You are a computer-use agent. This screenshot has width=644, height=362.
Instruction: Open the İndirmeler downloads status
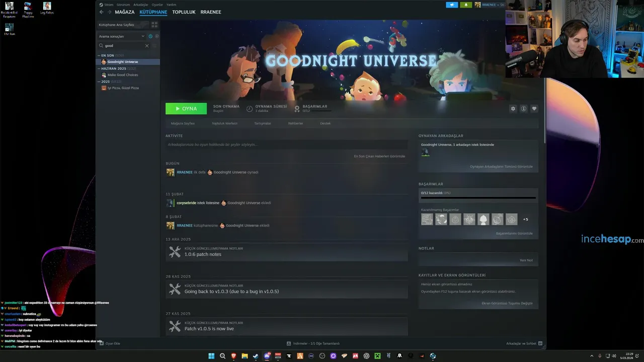point(313,343)
